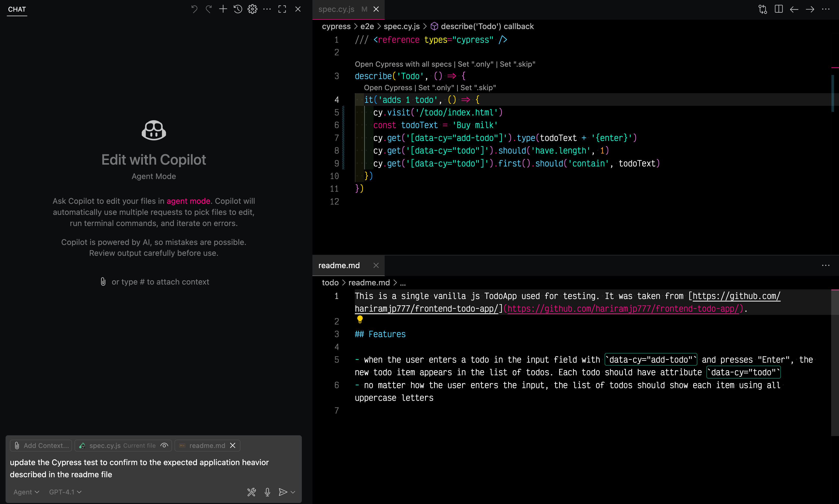Start a new chat with plus icon
The width and height of the screenshot is (839, 504).
tap(223, 9)
